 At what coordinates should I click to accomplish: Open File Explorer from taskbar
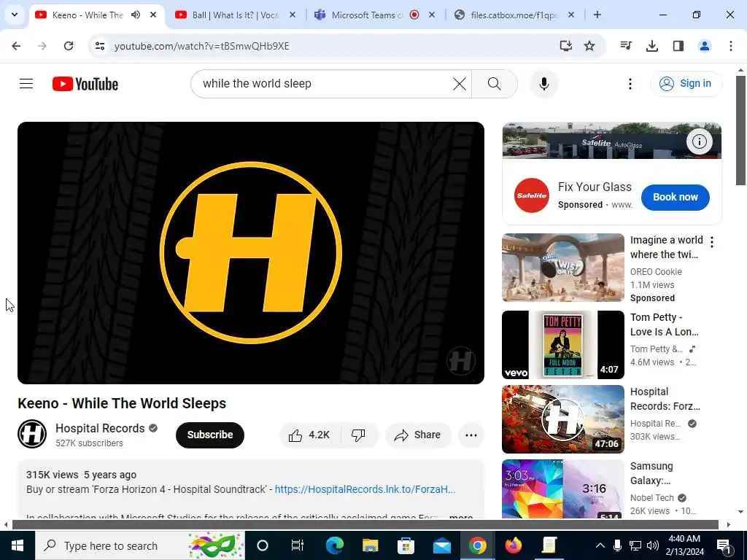point(370,545)
